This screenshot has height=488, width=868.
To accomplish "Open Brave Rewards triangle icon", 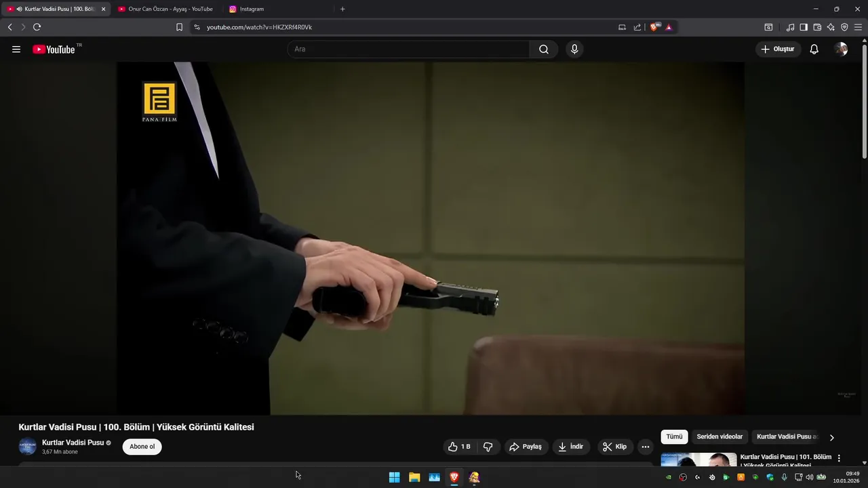I will (669, 27).
